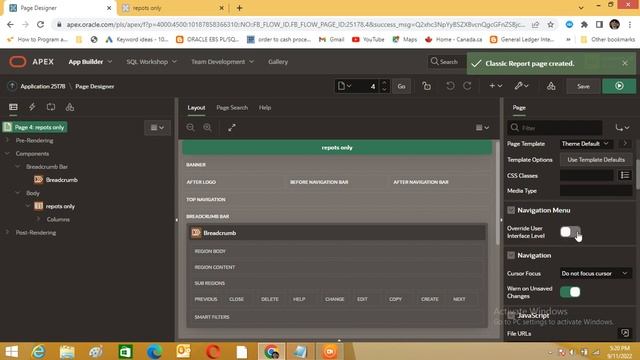The height and width of the screenshot is (360, 640).
Task: Open the Cursor Focus dropdown
Action: 596,273
